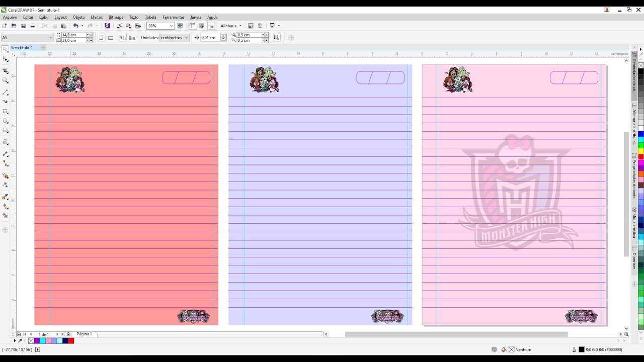The image size is (644, 362).
Task: Select the Smart Fill tool
Action: coord(6,216)
